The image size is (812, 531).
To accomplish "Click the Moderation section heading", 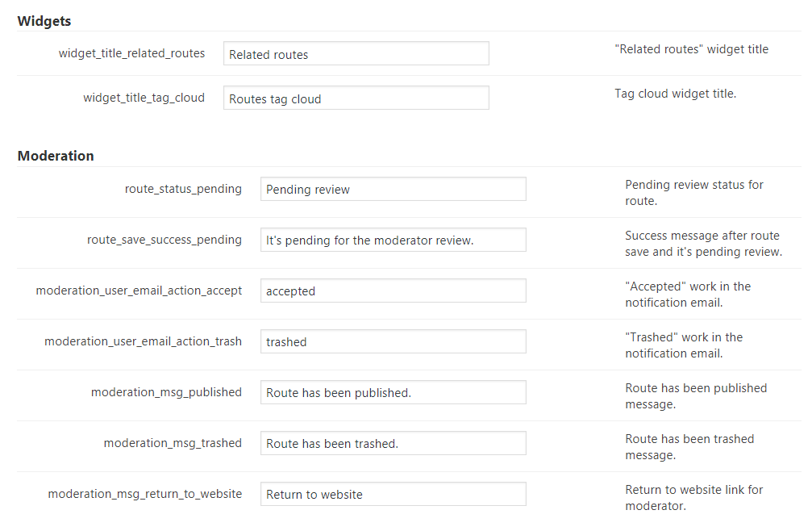I will pos(56,156).
